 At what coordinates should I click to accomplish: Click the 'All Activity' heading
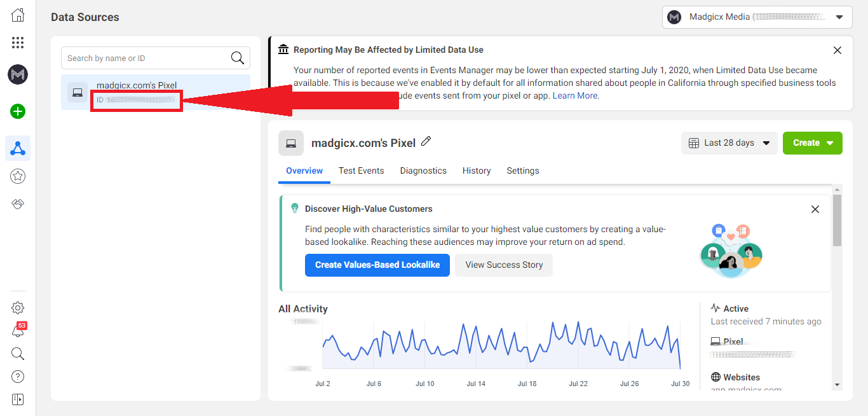point(303,309)
